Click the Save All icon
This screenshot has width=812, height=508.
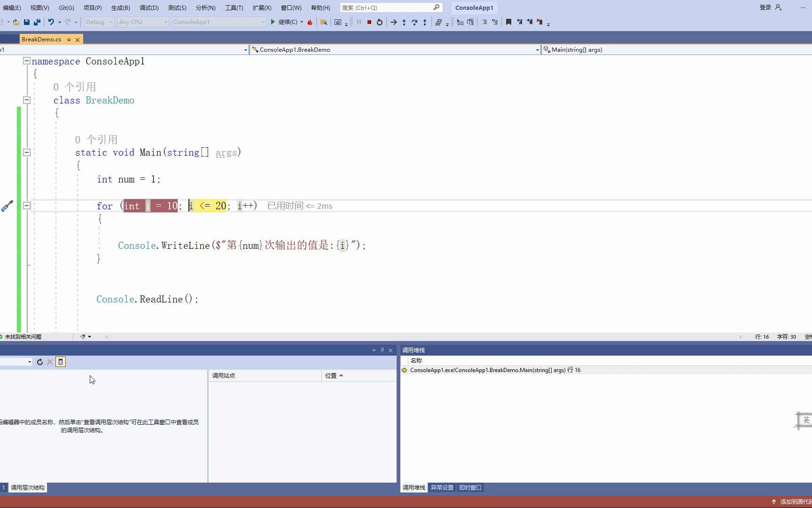click(37, 22)
